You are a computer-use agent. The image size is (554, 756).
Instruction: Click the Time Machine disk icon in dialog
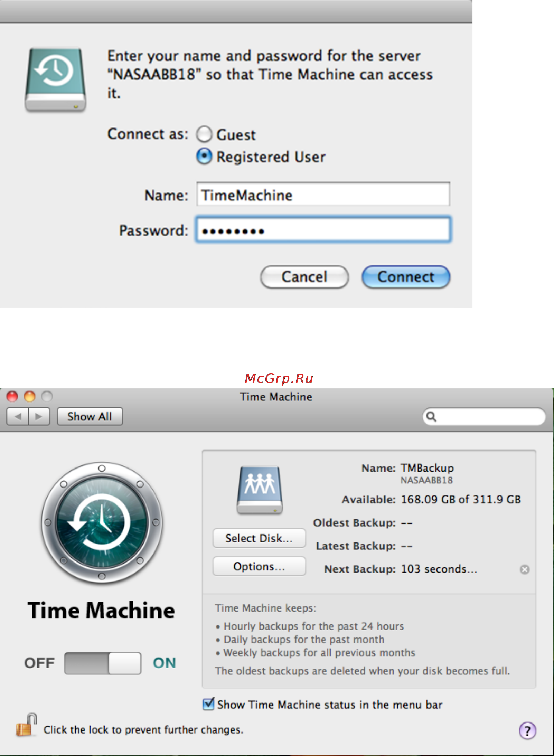pyautogui.click(x=56, y=80)
